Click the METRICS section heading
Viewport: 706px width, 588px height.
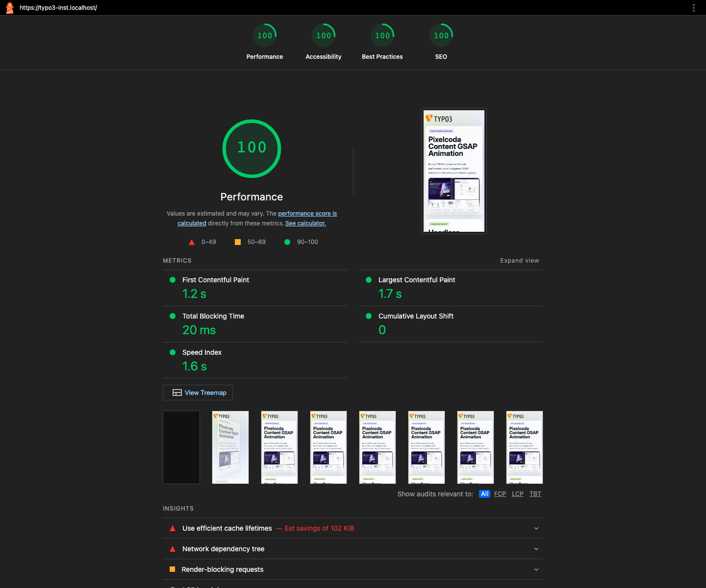[x=177, y=261]
